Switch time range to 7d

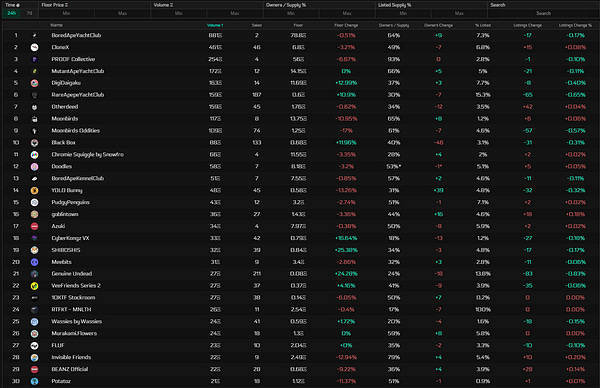pos(29,13)
